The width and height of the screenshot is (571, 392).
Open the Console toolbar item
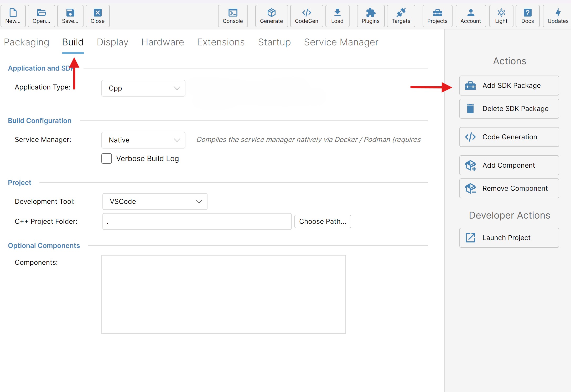tap(233, 16)
